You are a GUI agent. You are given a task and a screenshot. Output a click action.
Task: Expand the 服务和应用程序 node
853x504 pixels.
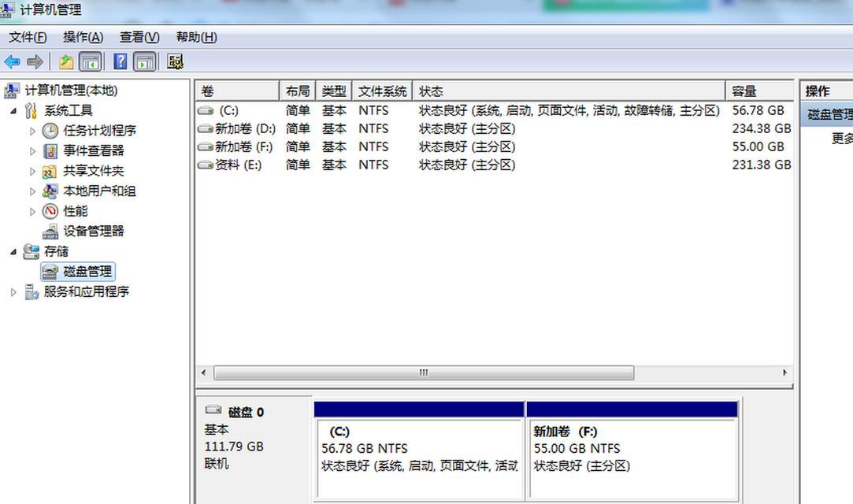tap(13, 292)
